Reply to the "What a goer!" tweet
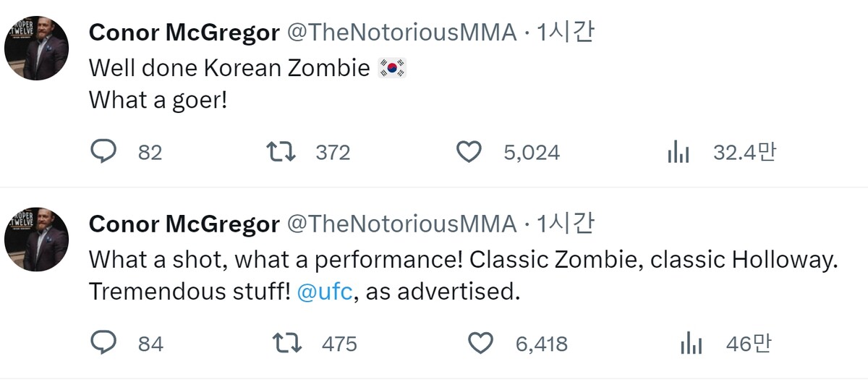 [x=103, y=152]
